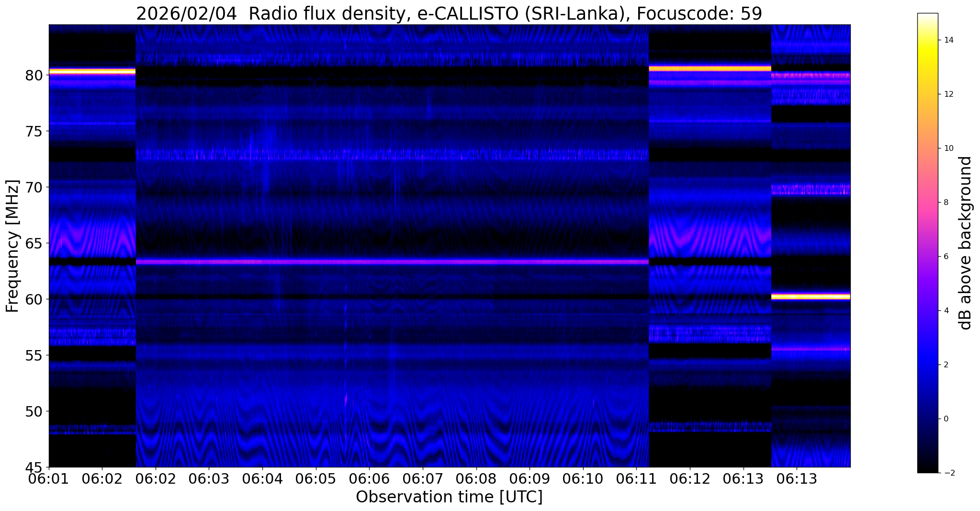Click the 06:07 time tick label
The width and height of the screenshot is (980, 511).
pyautogui.click(x=422, y=478)
